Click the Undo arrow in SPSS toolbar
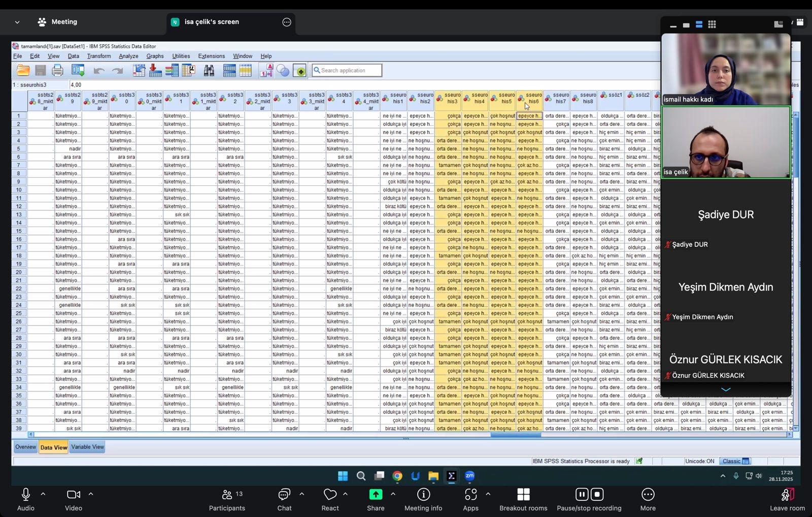The height and width of the screenshot is (517, 812). tap(99, 71)
